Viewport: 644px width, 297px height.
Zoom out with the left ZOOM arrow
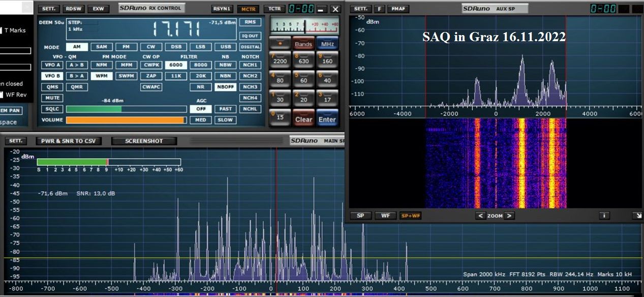click(x=480, y=216)
